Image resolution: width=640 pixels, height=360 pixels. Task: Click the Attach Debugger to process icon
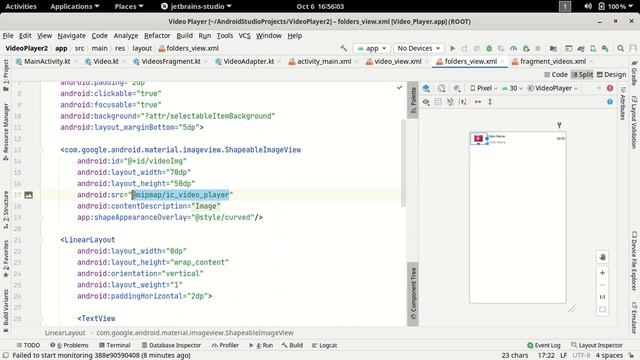[x=526, y=48]
